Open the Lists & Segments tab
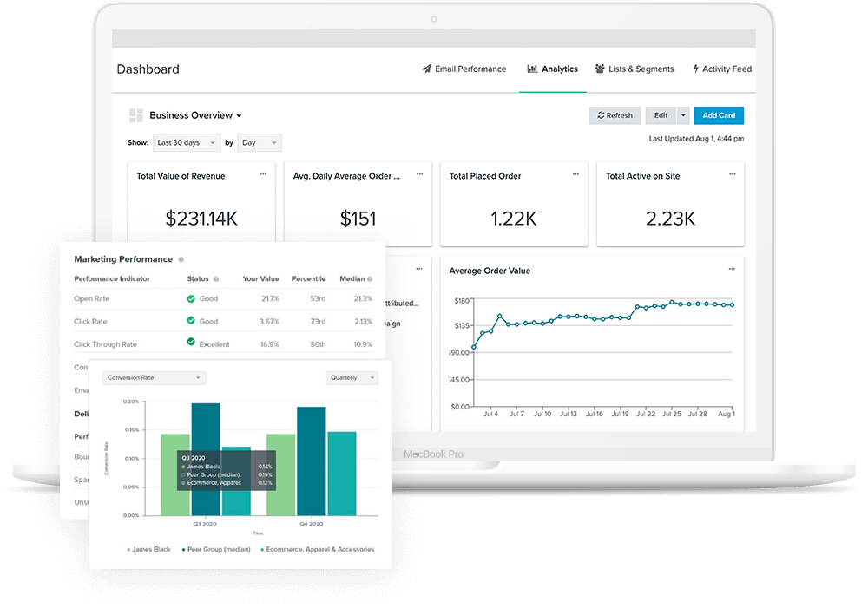 (635, 69)
